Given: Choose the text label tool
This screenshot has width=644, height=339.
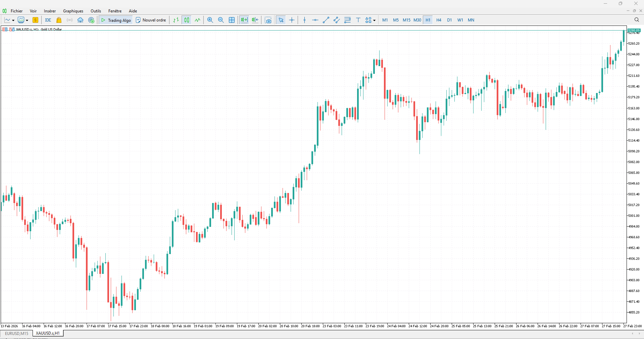Looking at the screenshot, I should click(358, 20).
